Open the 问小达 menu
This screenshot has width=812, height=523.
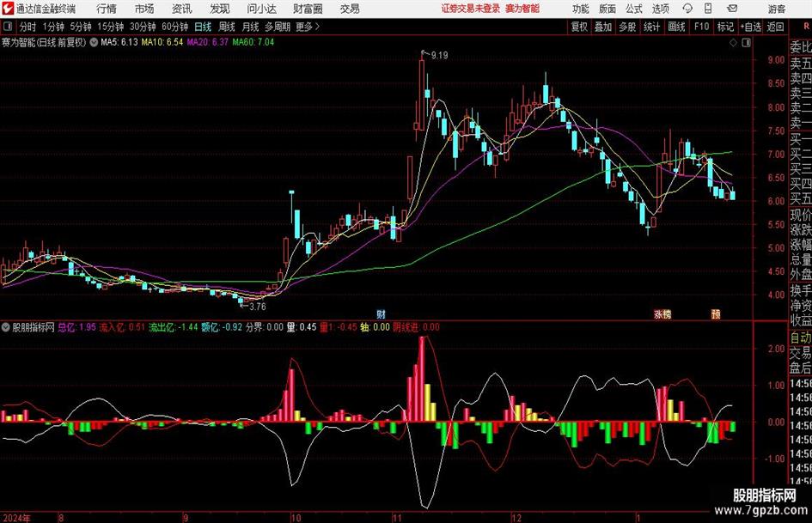tap(261, 9)
